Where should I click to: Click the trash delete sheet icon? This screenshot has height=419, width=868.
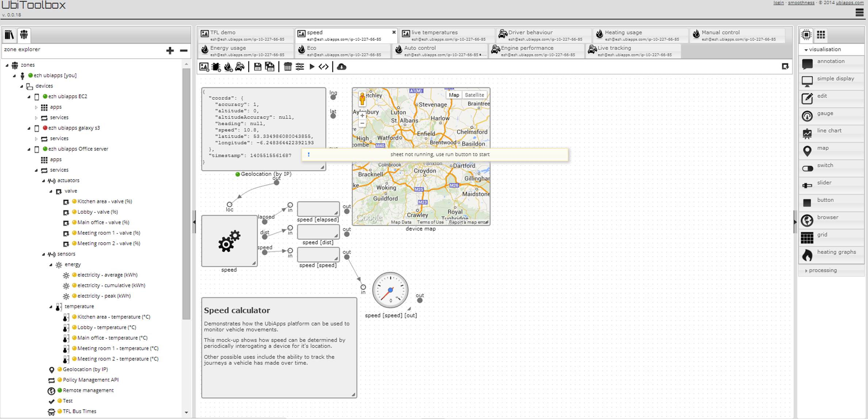[x=288, y=67]
